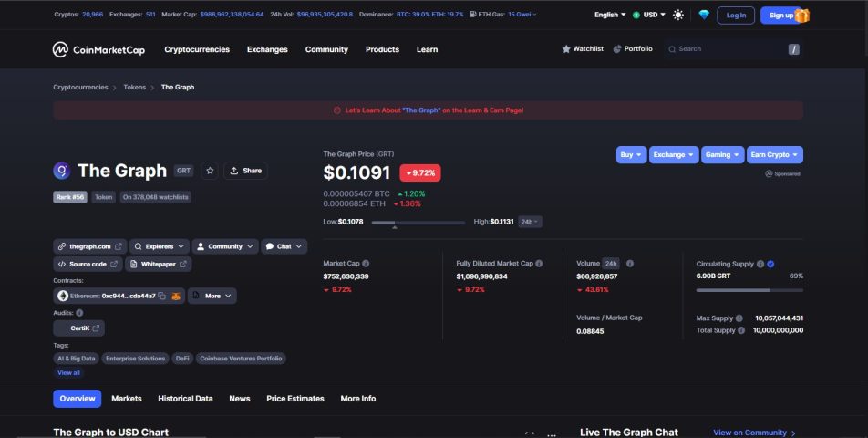Open the Source code link
Image resolution: width=868 pixels, height=438 pixels.
coord(88,264)
